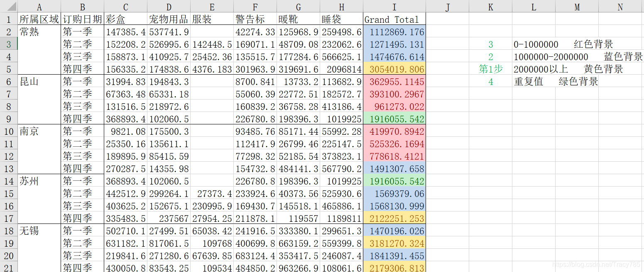Select header cell 服装

pyautogui.click(x=212, y=19)
